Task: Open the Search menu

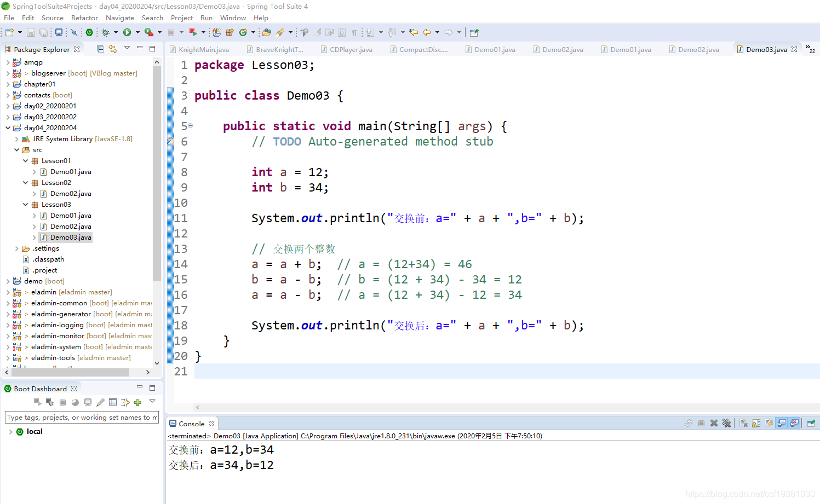Action: point(152,18)
